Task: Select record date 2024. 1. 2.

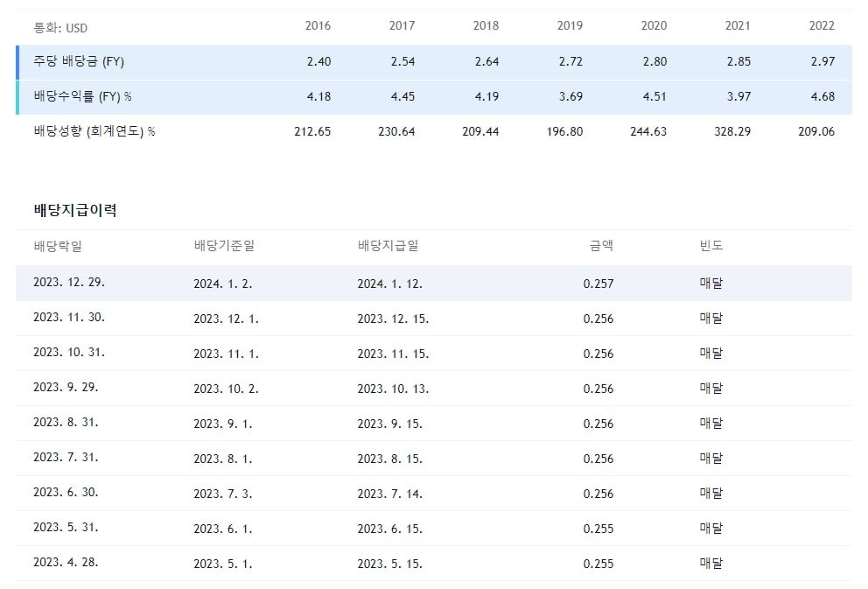Action: [223, 284]
